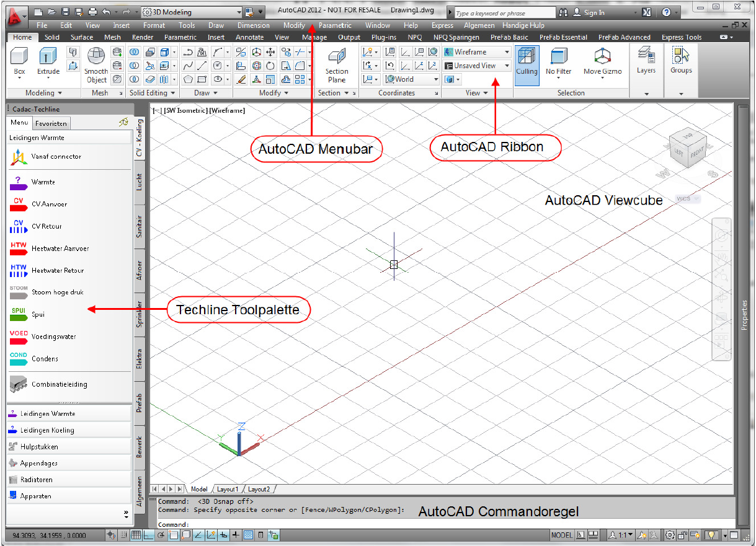This screenshot has height=546, width=756.
Task: Switch to the PreFab Basic ribbon tab
Action: 509,37
